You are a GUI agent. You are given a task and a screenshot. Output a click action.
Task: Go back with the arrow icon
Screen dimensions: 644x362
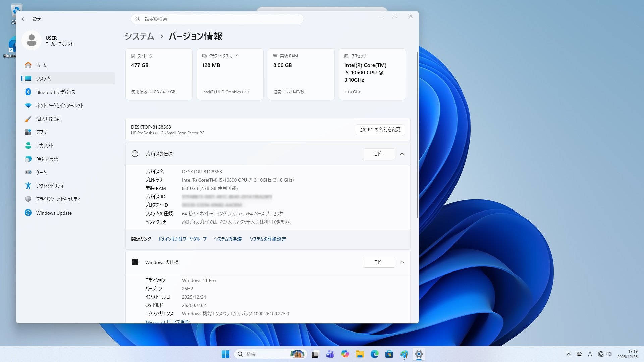[24, 19]
